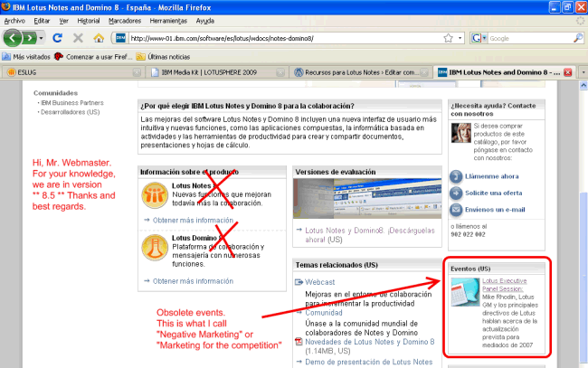The height and width of the screenshot is (368, 588).
Task: Open Lotus Executive Panel Session link
Action: point(505,285)
